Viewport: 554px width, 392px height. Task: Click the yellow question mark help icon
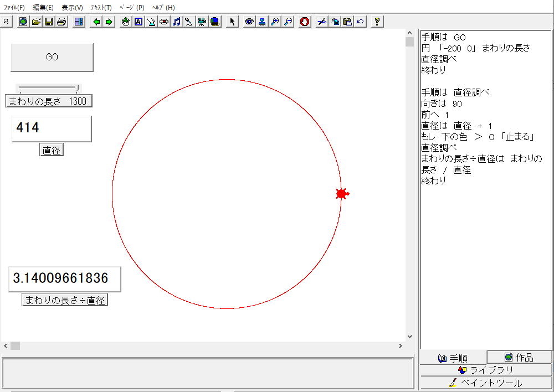(377, 22)
